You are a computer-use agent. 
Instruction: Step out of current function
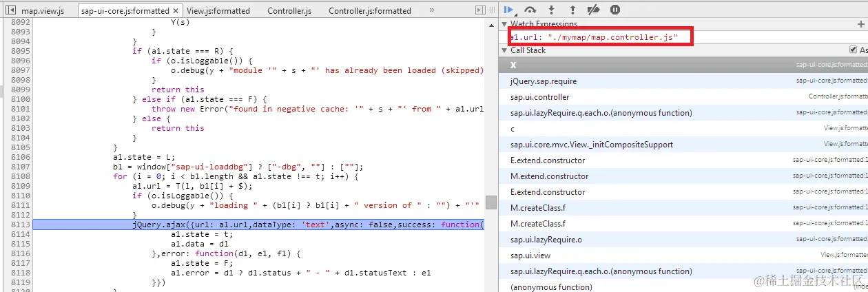tap(572, 10)
